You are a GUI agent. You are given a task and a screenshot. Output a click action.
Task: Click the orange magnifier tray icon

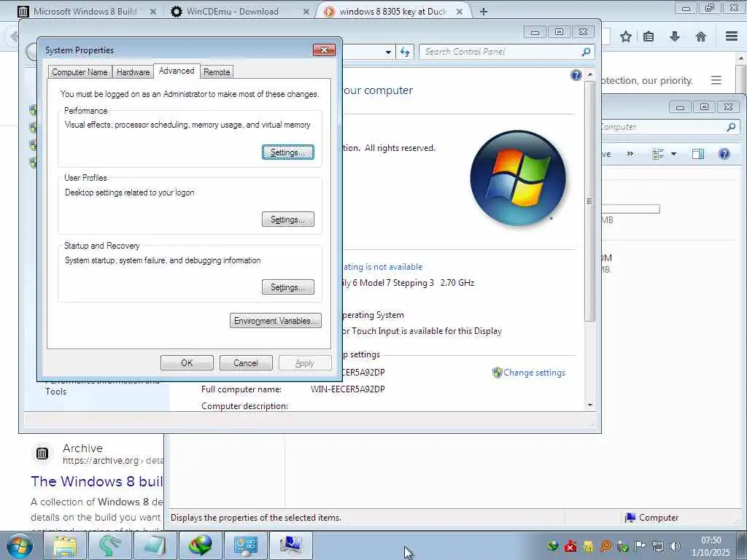click(x=605, y=546)
